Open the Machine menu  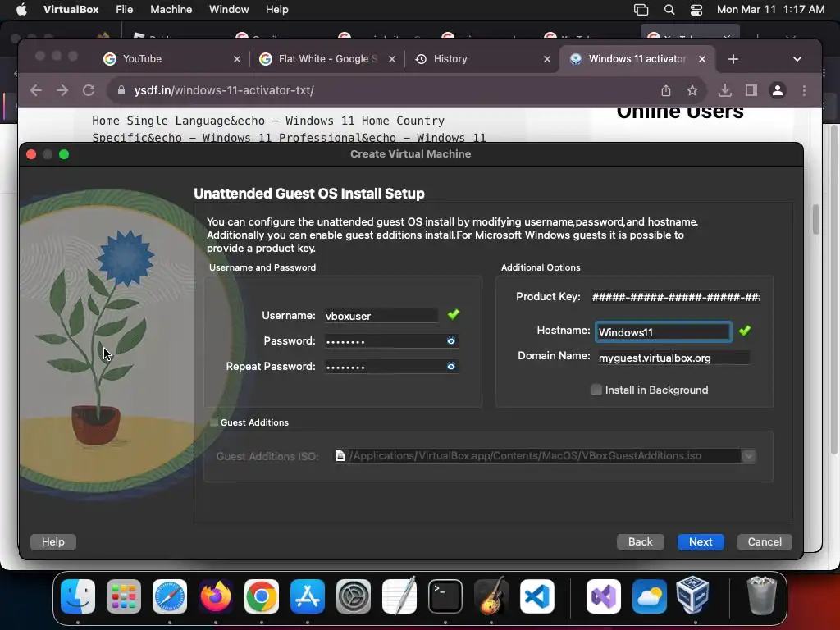[x=171, y=10]
